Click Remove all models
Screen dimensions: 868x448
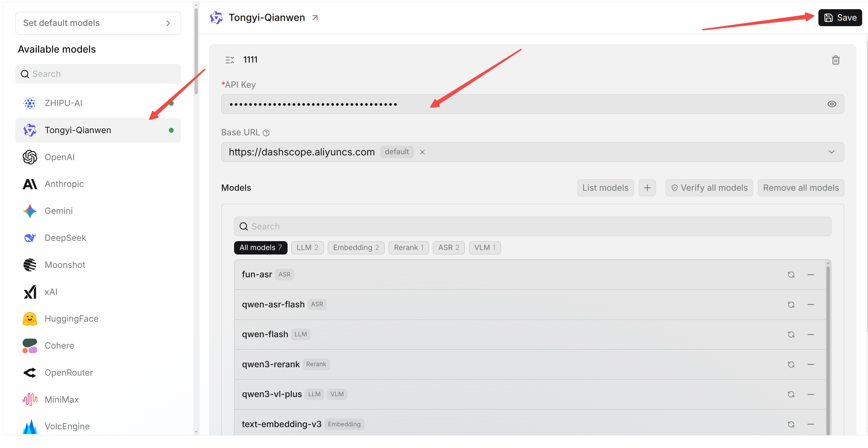click(801, 188)
